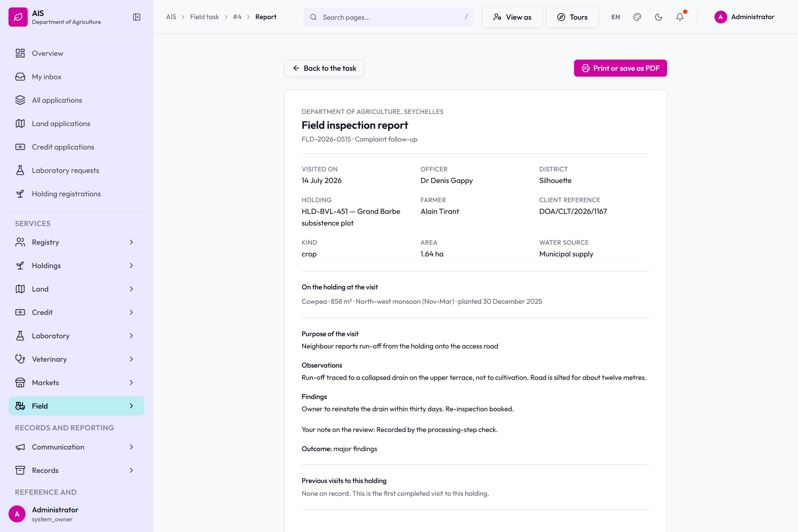The width and height of the screenshot is (798, 532).
Task: Go to All applications
Action: (76, 100)
